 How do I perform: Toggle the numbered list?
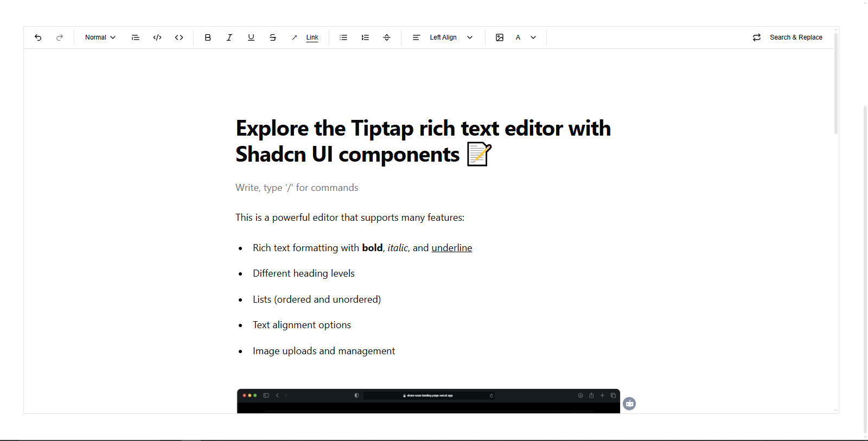365,37
